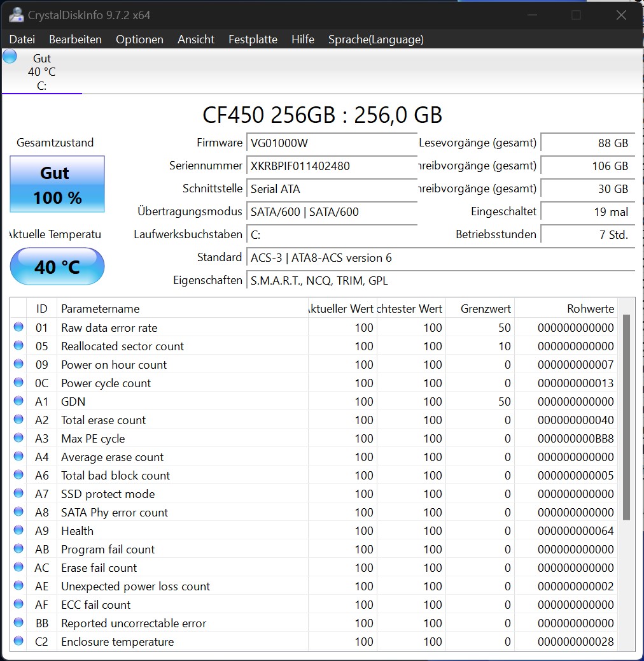Click raw value 000000000BB8 of Max PE cycle

575,438
